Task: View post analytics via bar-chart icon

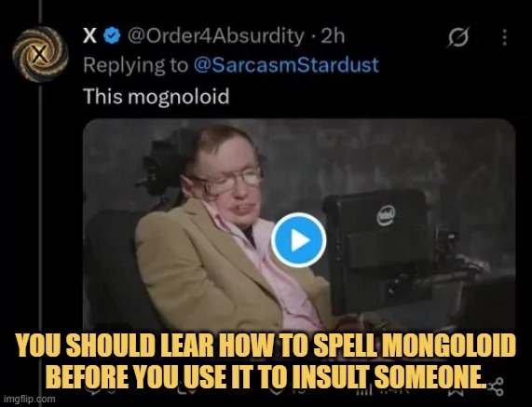Action: (x=364, y=390)
